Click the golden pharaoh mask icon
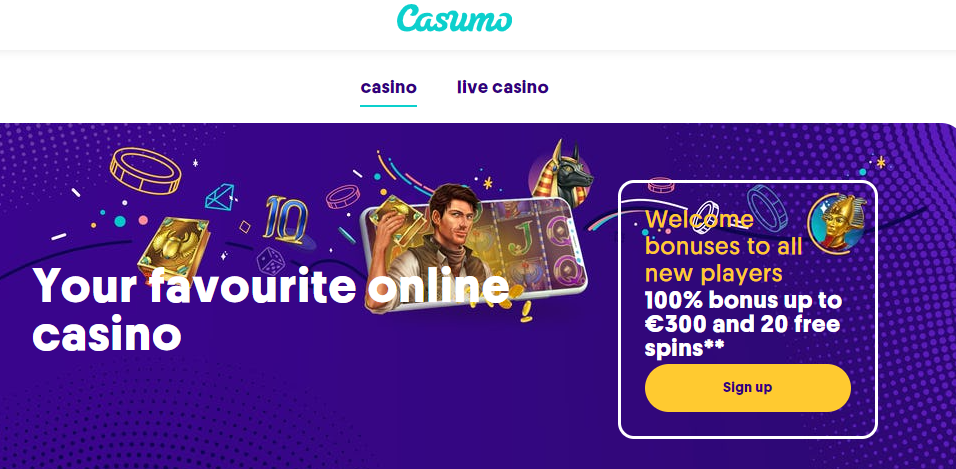The width and height of the screenshot is (956, 469). tap(838, 224)
